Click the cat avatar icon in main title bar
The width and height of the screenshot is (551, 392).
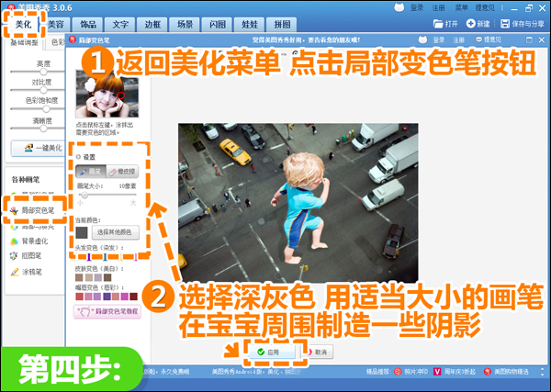399,7
